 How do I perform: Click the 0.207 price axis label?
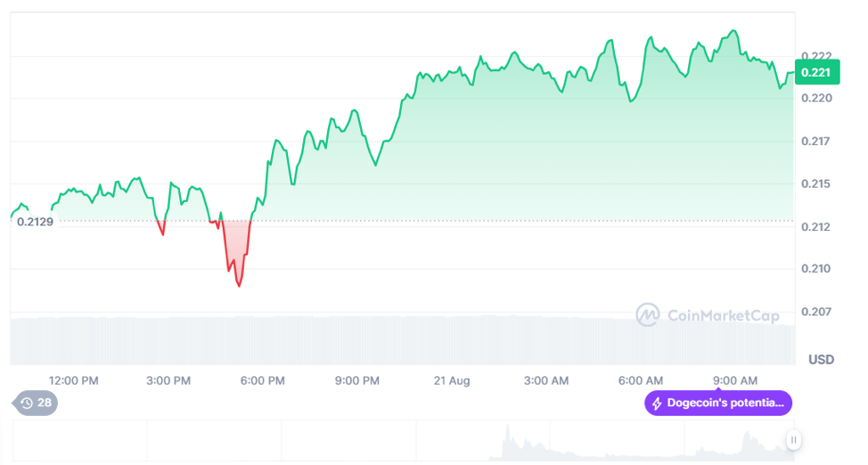816,312
